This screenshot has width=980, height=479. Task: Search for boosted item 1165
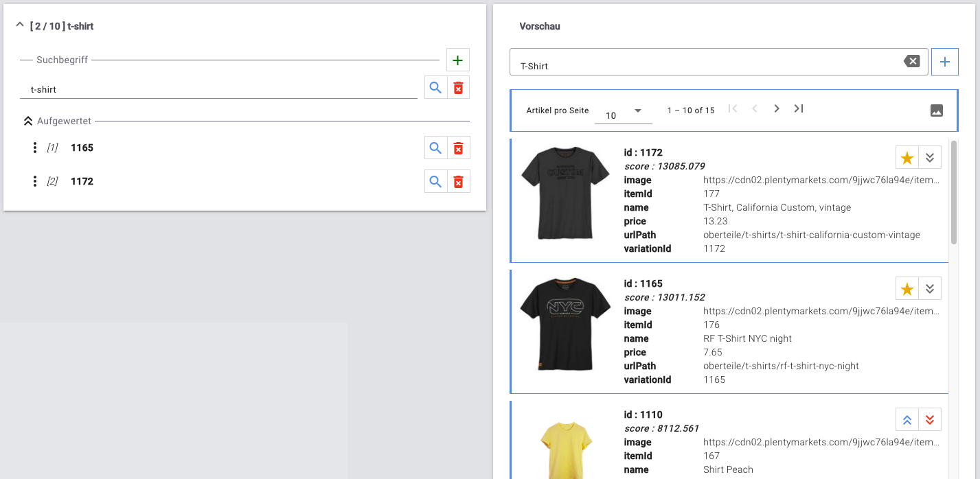435,148
